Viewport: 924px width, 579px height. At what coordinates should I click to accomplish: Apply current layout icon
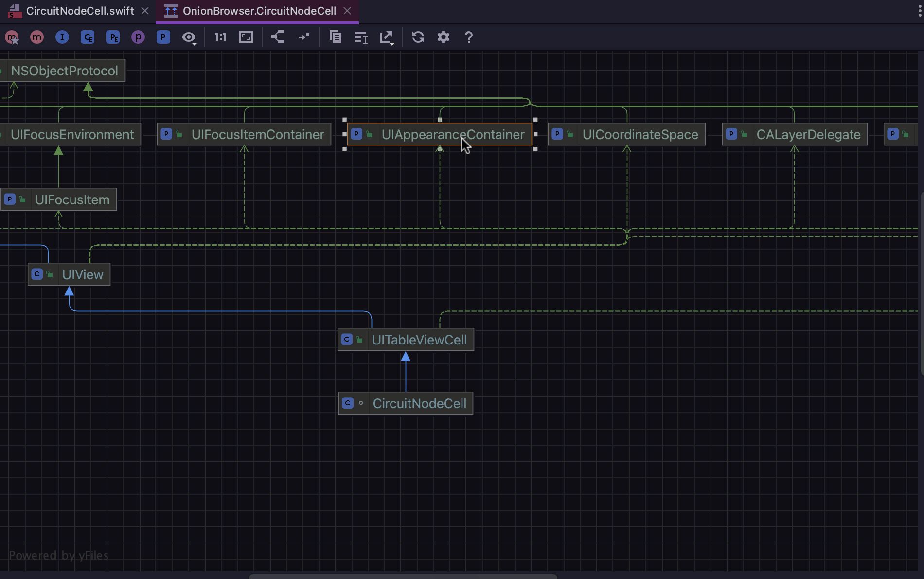[278, 37]
